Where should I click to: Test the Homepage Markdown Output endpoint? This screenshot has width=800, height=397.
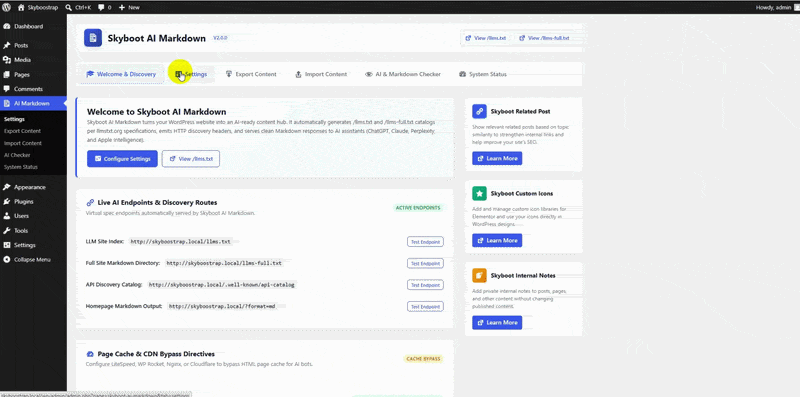[425, 307]
